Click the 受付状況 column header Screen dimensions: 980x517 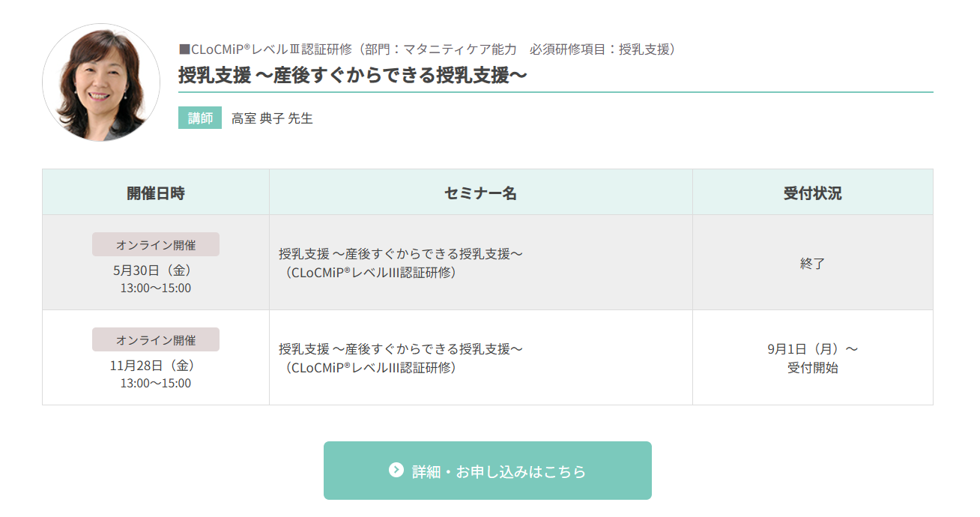point(813,193)
